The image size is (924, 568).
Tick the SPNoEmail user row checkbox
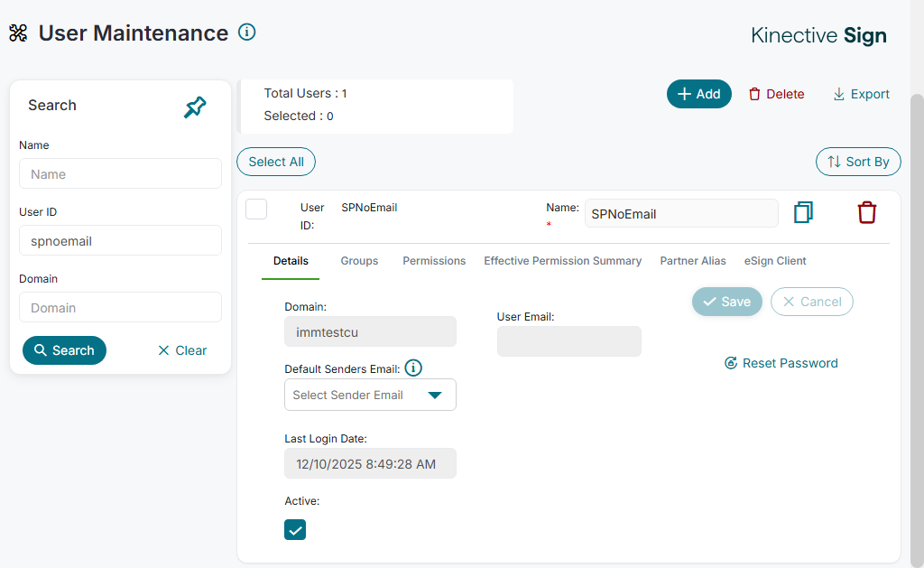pos(256,209)
